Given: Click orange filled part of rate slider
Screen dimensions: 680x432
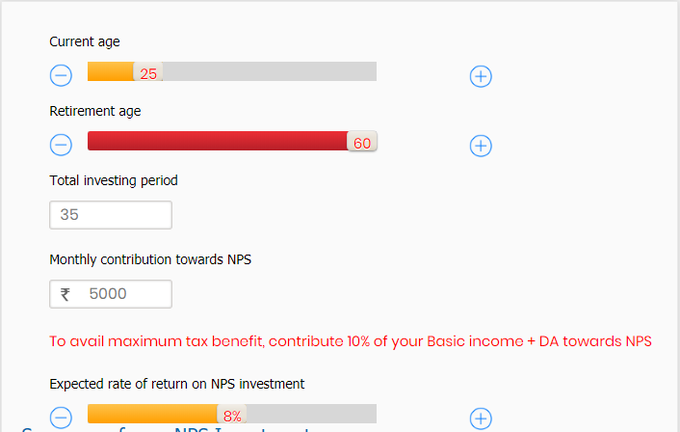Looking at the screenshot, I should [x=152, y=413].
